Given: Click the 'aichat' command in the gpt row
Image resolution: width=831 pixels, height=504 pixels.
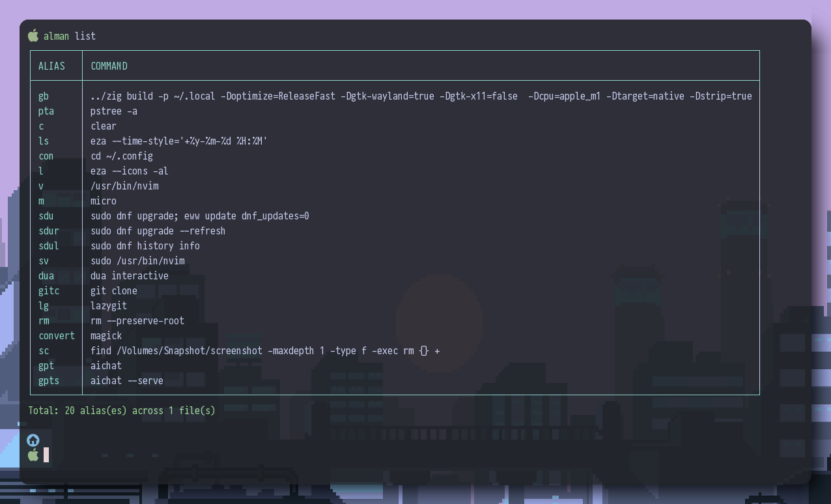Looking at the screenshot, I should tap(106, 366).
